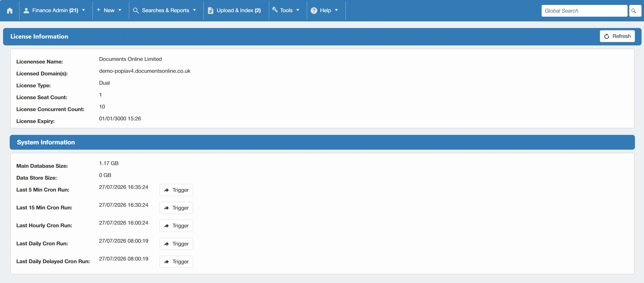Select the demo-popiav4.documentsonline.co.uk domain text

tap(145, 71)
